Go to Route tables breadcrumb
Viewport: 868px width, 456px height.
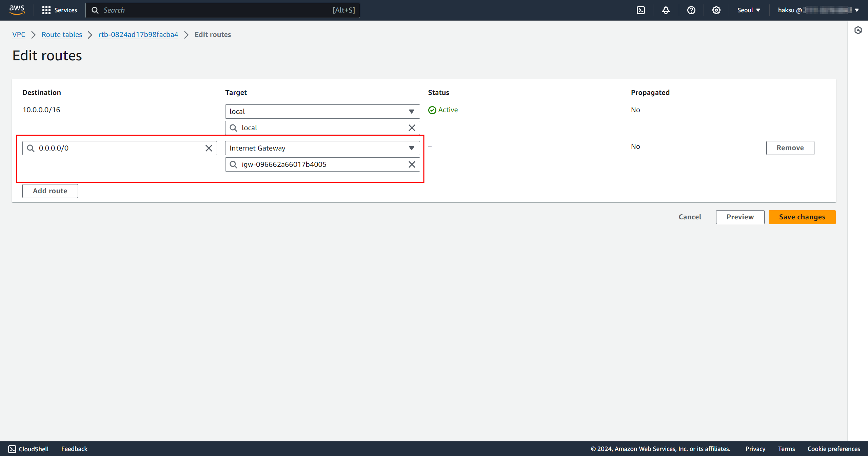point(62,35)
